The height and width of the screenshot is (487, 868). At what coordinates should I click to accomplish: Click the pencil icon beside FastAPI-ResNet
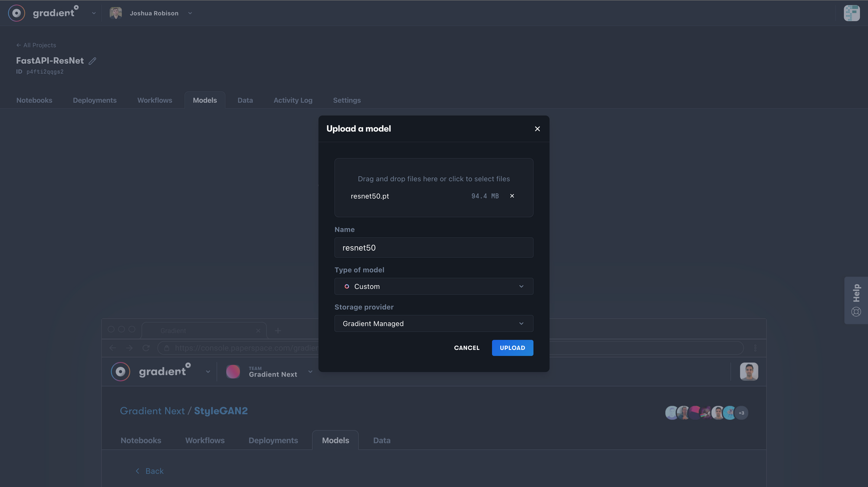tap(92, 61)
